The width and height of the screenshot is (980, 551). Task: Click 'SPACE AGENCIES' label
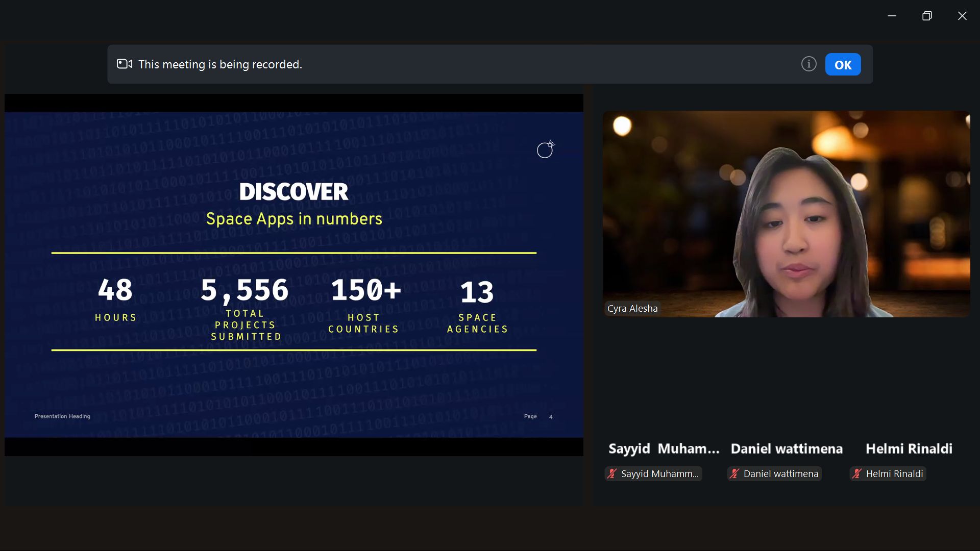click(478, 323)
